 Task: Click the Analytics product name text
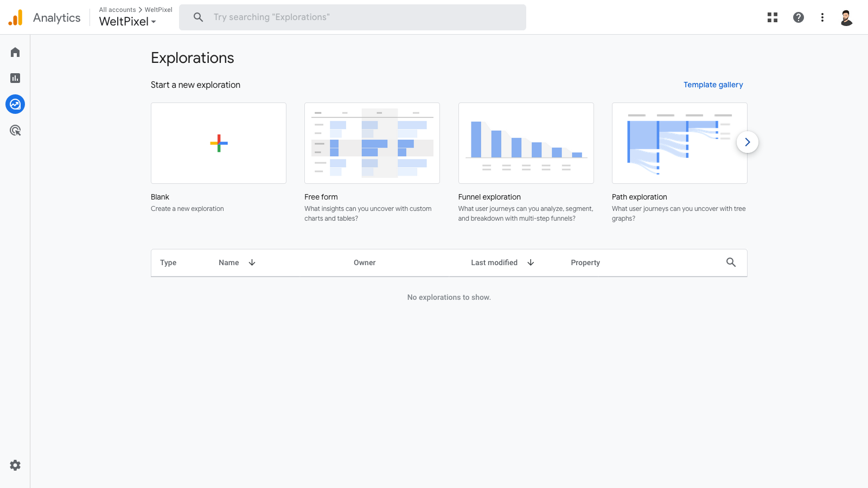coord(57,17)
